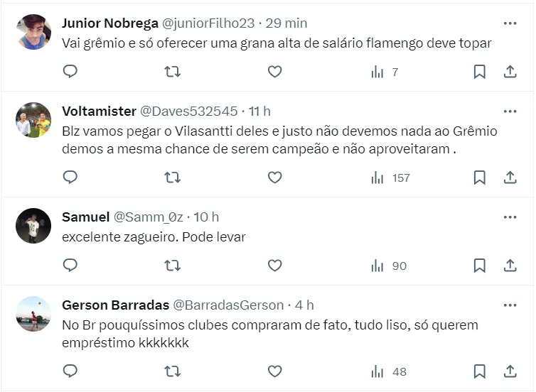Bookmark Gerson Barradas's tweet
Viewport: 536px width, 392px height.
480,371
